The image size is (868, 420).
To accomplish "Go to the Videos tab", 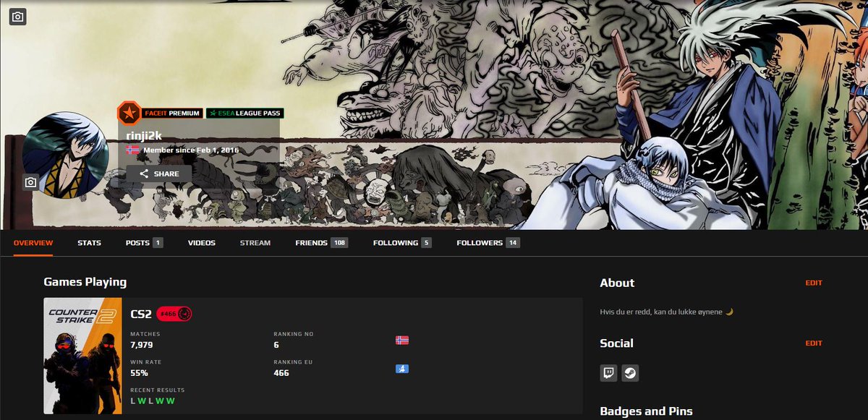I will point(202,243).
